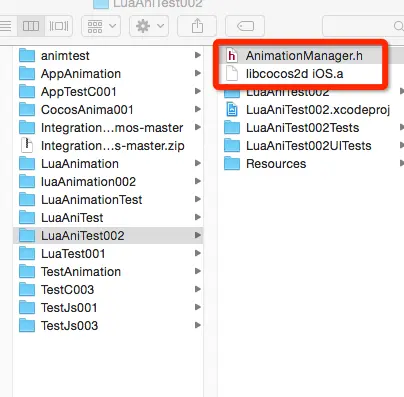Switch Finder to list view
The height and width of the screenshot is (397, 404).
point(6,26)
